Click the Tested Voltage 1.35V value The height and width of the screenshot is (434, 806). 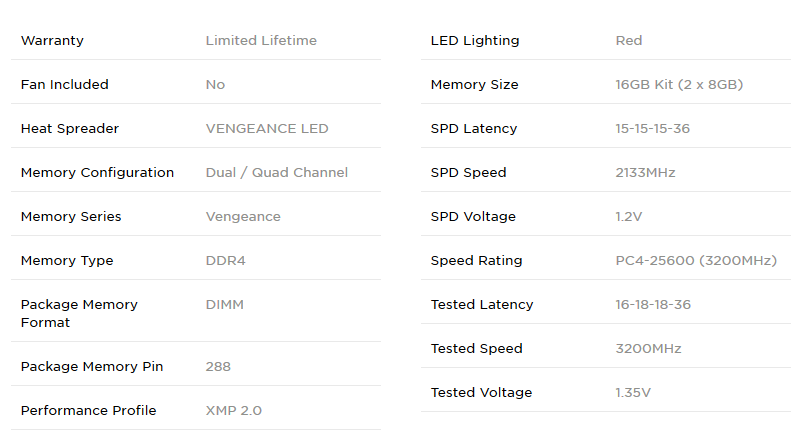[633, 393]
